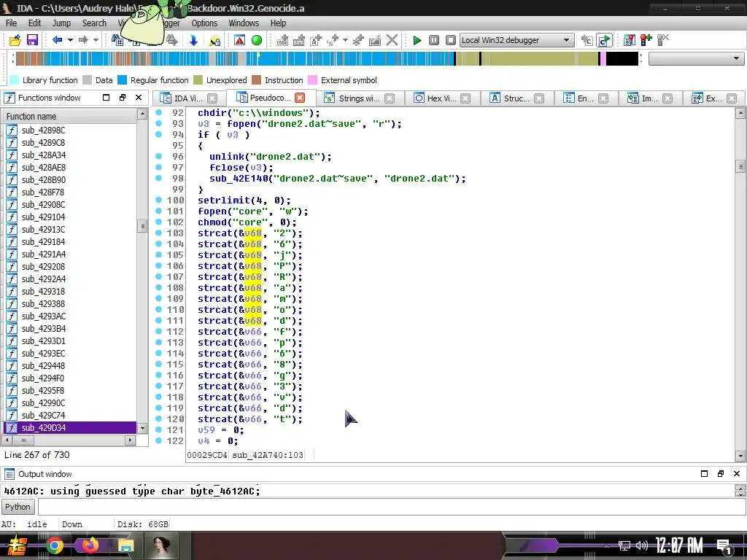Jump back with the left arrow
Image resolution: width=747 pixels, height=560 pixels.
click(x=57, y=40)
